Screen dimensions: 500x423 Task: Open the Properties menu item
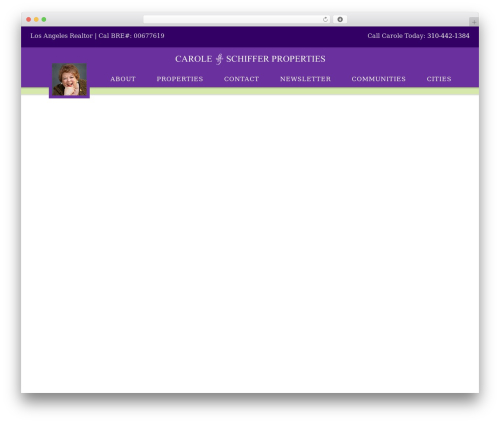tap(180, 79)
